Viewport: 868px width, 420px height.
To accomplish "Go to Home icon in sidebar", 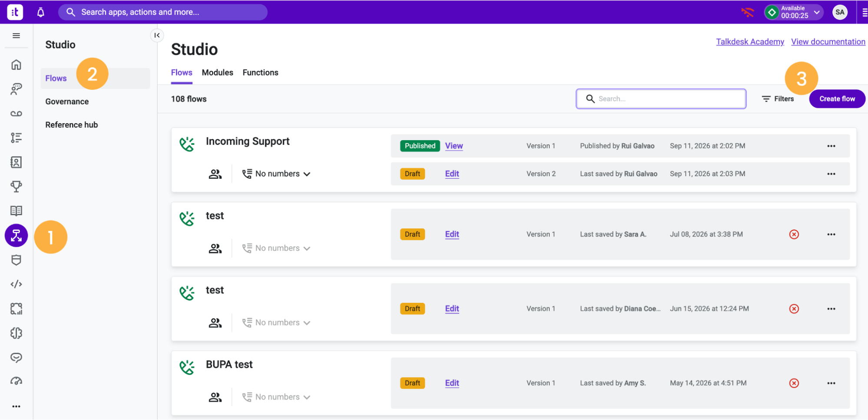I will coord(17,65).
